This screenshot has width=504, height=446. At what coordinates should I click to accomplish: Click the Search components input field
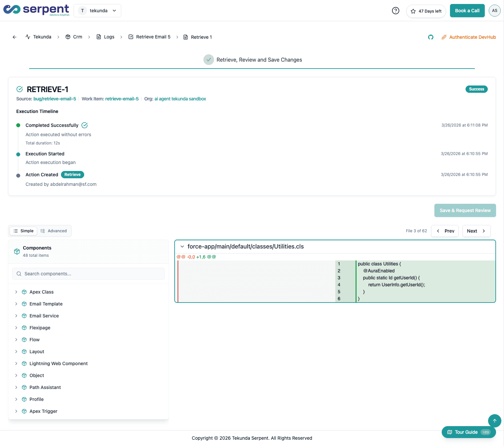(x=88, y=274)
